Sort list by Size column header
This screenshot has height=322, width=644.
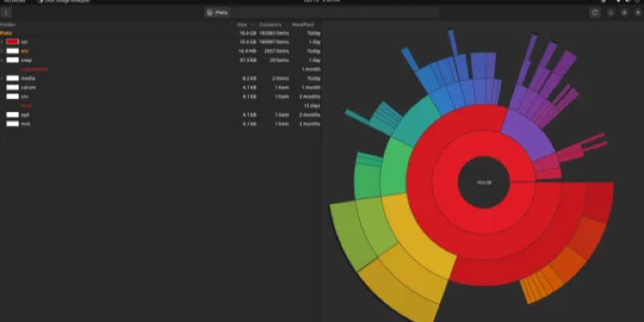[242, 25]
